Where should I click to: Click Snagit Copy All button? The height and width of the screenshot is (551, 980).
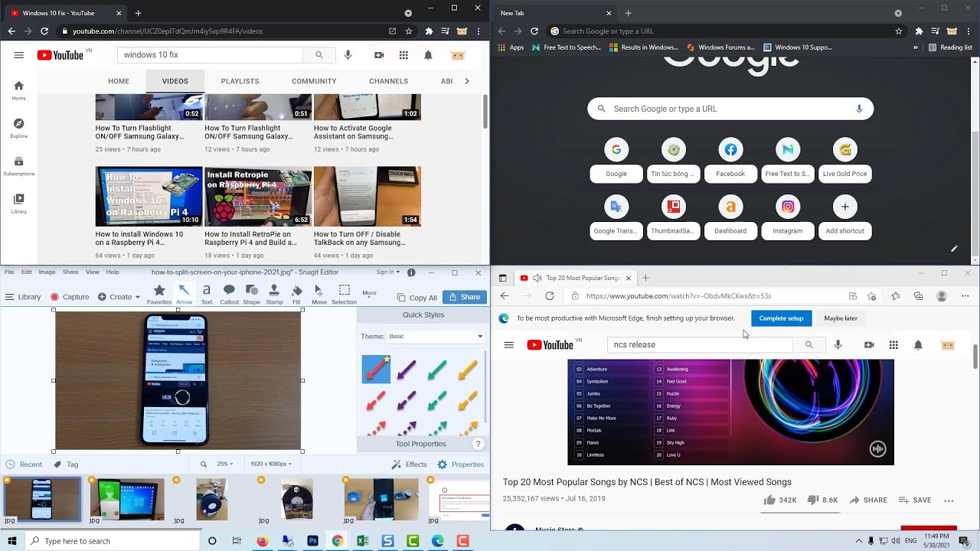(x=416, y=298)
